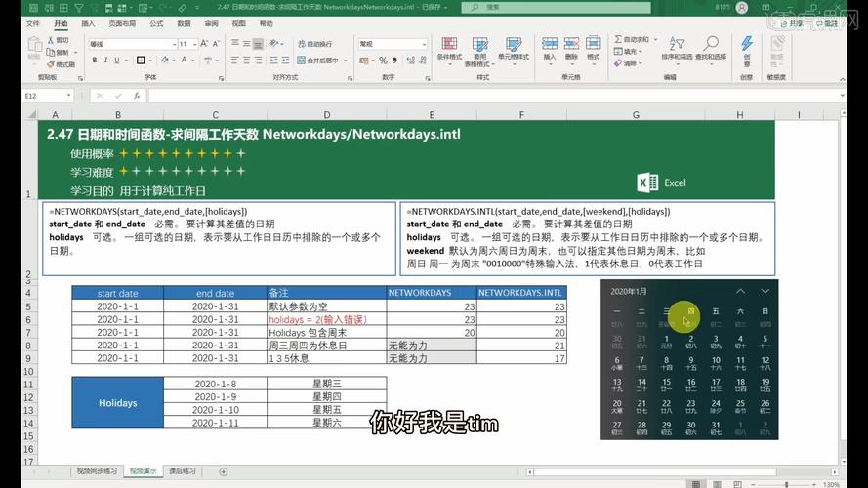Click Merge and Center (合并后居中) icon
Screen dimensions: 868x488
pyautogui.click(x=302, y=61)
